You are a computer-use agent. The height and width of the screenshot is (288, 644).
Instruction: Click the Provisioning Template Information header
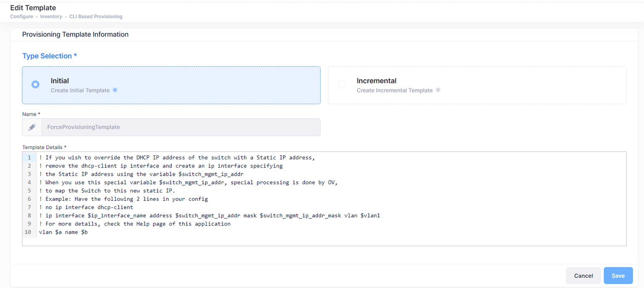pyautogui.click(x=75, y=34)
